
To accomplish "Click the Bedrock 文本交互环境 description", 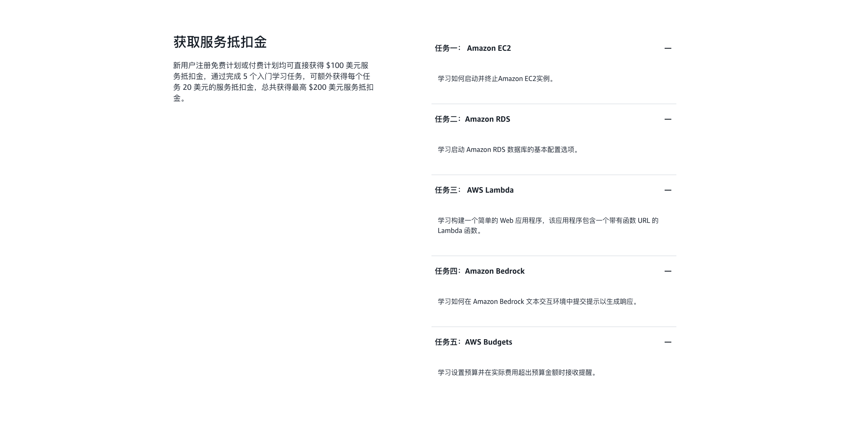I will (x=538, y=301).
